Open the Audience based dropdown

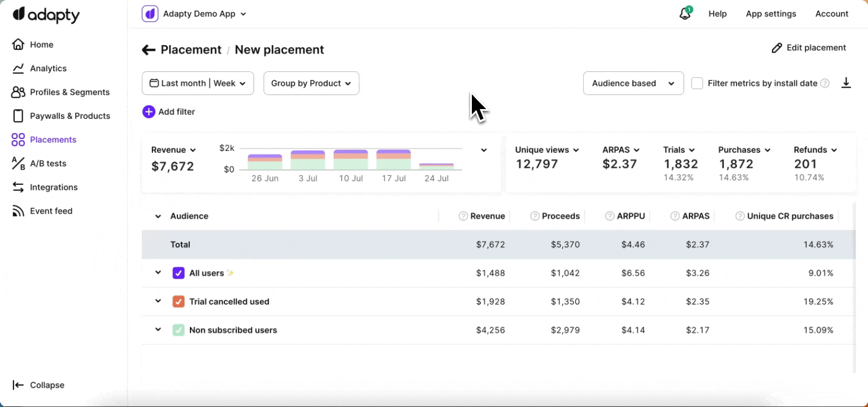pos(633,83)
